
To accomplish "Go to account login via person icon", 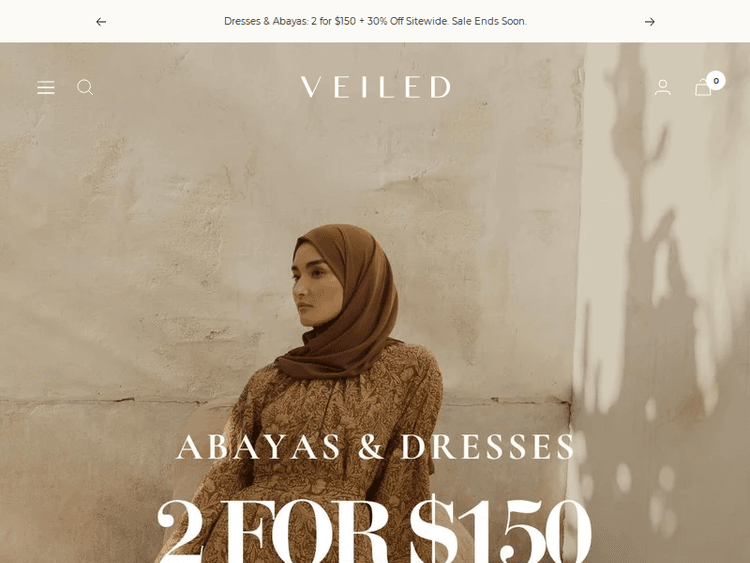I will 662,88.
